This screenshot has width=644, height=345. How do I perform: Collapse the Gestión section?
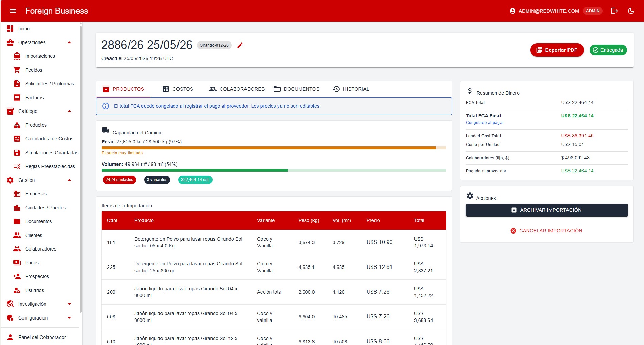tap(69, 180)
